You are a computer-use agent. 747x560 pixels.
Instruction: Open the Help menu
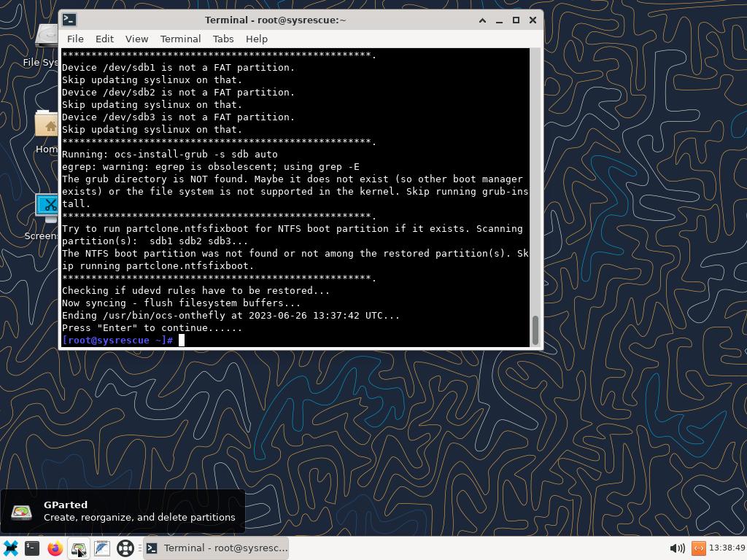pos(256,39)
